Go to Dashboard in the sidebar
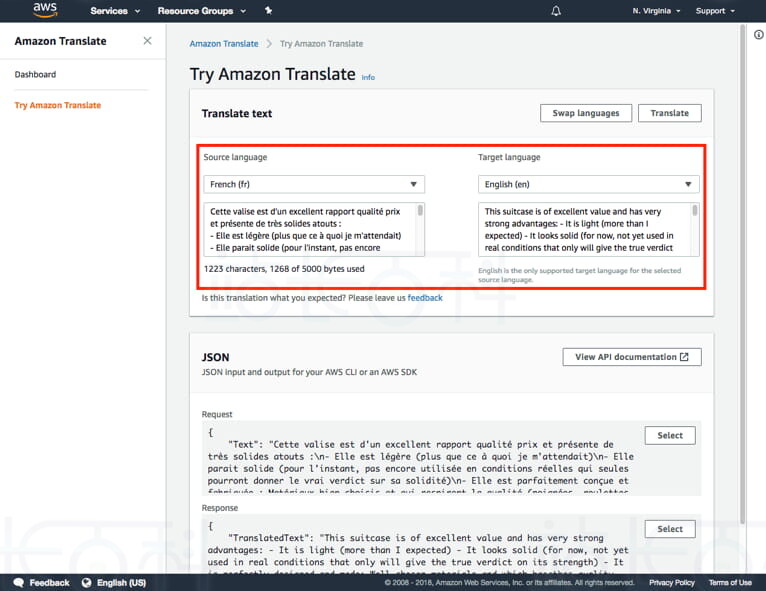This screenshot has width=766, height=591. [x=35, y=74]
